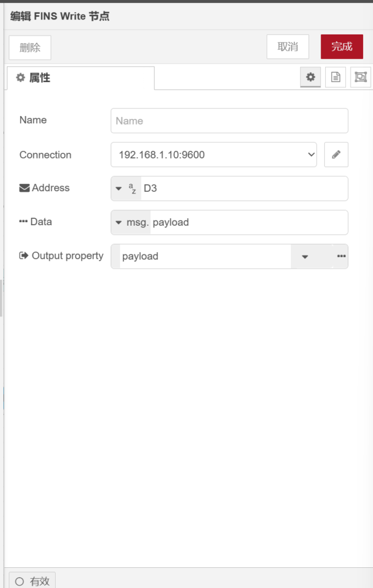Click the pencil icon to edit connection
Viewport: 373px width, 588px height.
pos(336,154)
